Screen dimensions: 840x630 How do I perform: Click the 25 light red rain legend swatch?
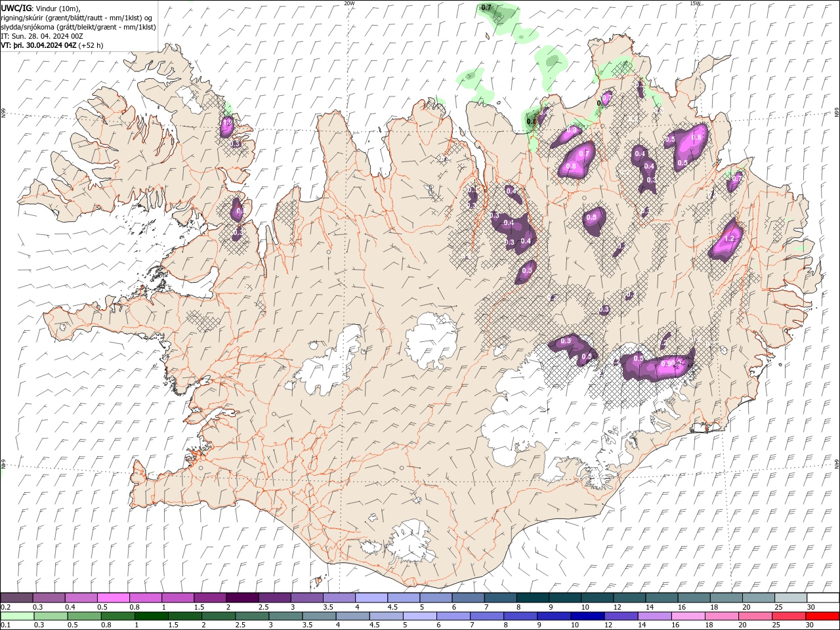(788, 616)
